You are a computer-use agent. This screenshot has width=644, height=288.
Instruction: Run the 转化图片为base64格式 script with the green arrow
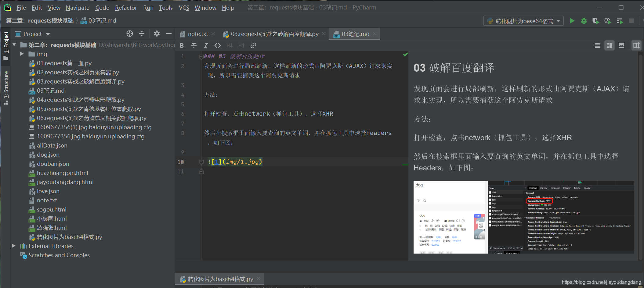[572, 21]
